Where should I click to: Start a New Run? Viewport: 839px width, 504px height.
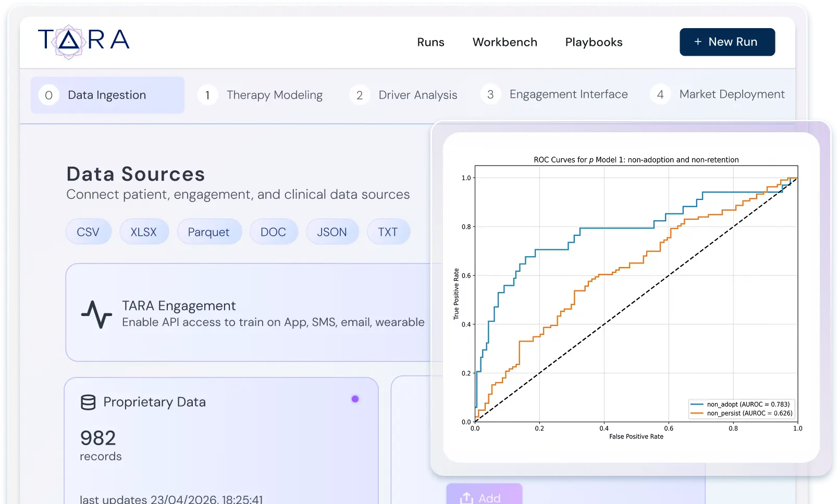point(727,42)
